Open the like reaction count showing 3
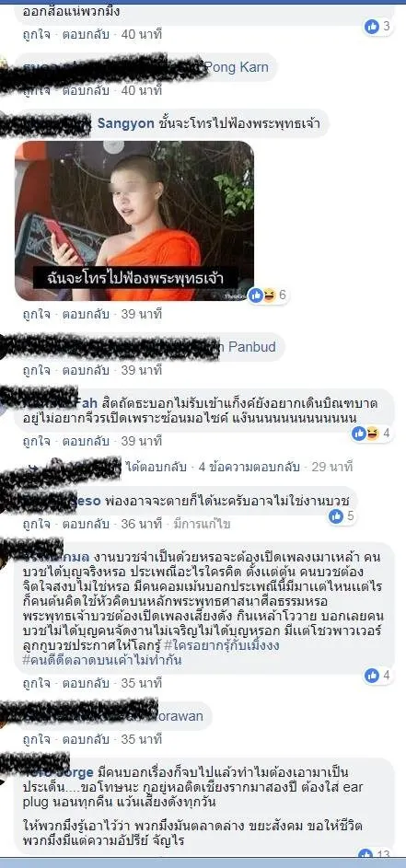Screen dimensions: 406x868 378,26
